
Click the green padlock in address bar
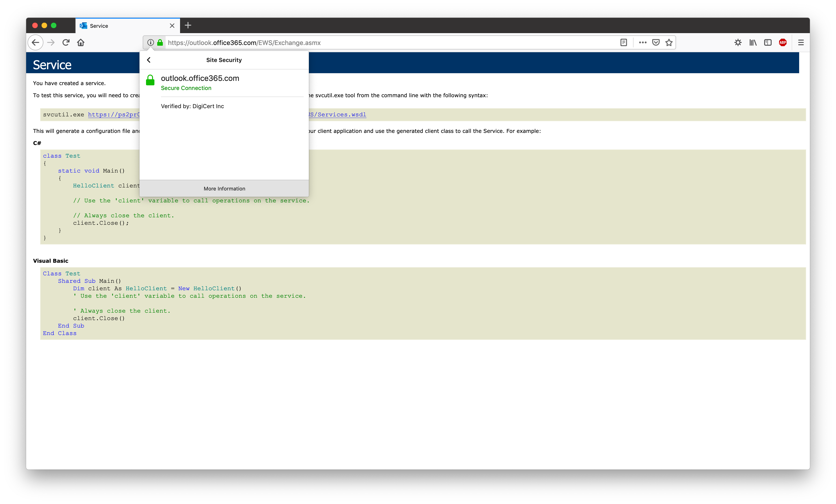click(x=160, y=42)
